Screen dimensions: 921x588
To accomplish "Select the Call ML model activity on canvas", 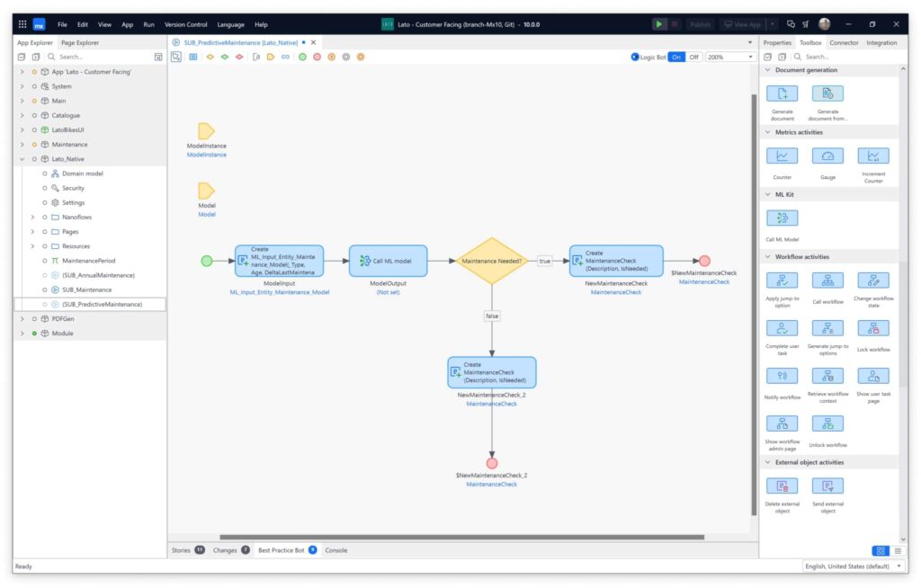I will (x=389, y=261).
